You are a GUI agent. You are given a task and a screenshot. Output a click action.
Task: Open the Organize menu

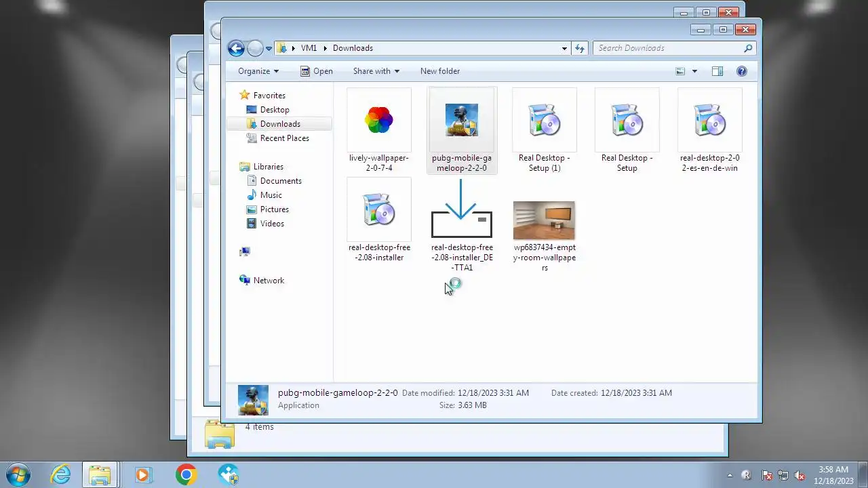pyautogui.click(x=258, y=71)
